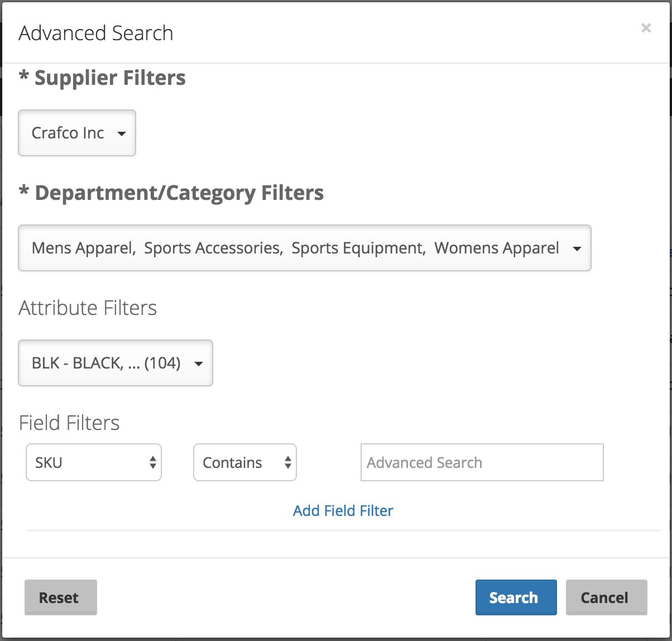This screenshot has height=641, width=672.
Task: Expand the Department/Category filter dropdown
Action: click(x=304, y=248)
